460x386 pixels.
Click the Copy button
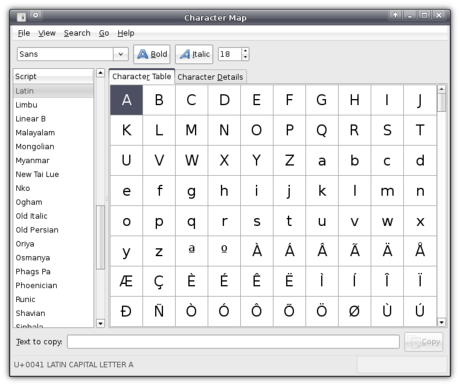(424, 342)
